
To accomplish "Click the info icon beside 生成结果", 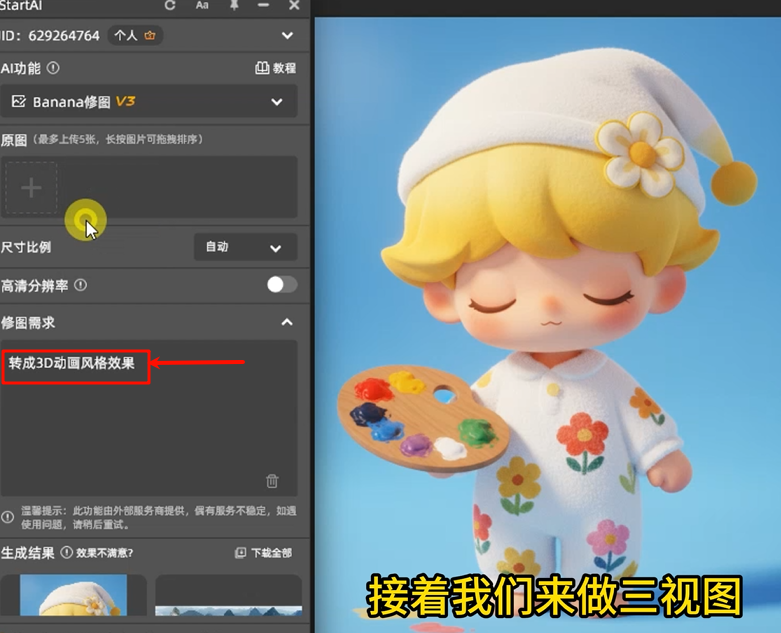I will (x=66, y=552).
